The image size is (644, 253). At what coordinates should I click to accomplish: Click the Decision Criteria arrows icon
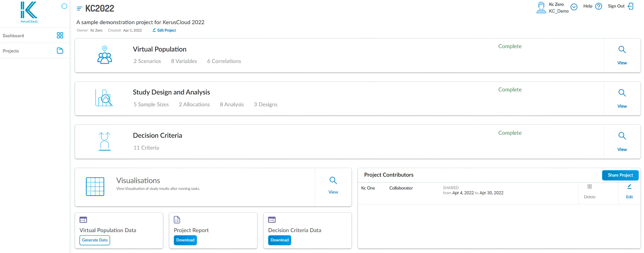(105, 141)
